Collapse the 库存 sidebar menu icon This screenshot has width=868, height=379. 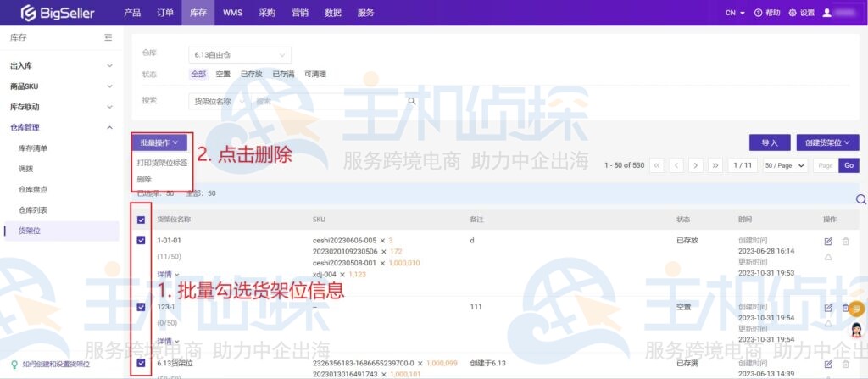pos(108,37)
